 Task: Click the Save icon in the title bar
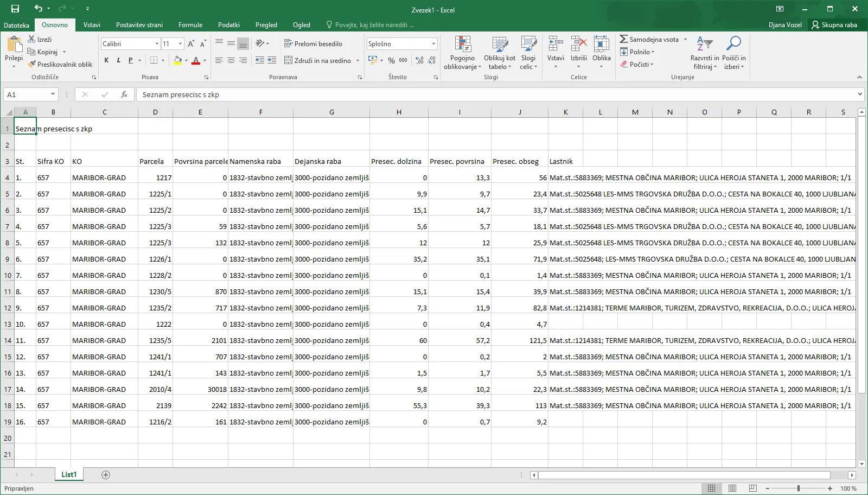[15, 9]
